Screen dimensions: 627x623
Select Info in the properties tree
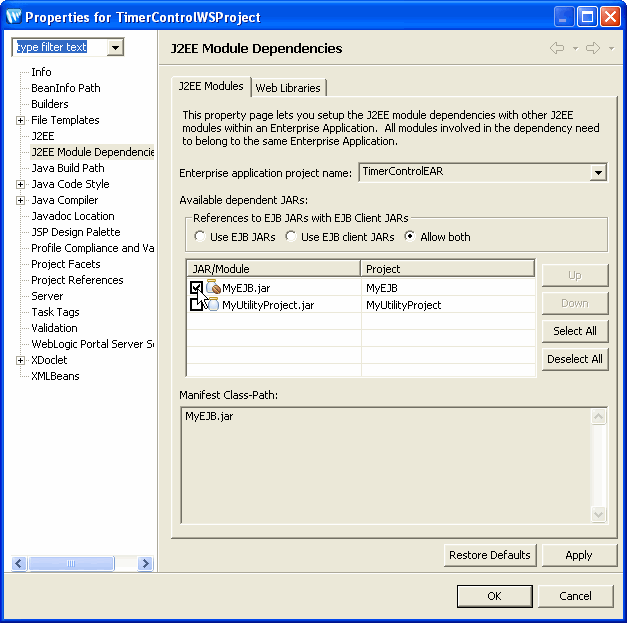(x=41, y=72)
